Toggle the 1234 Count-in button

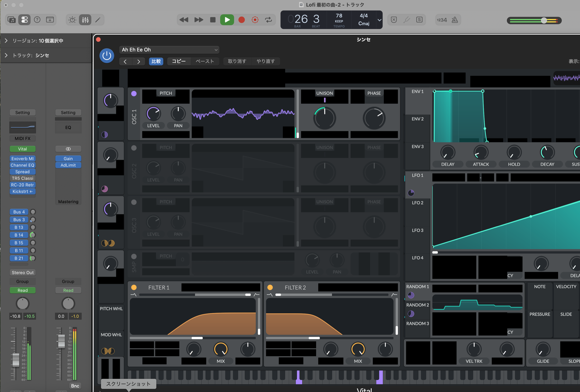[442, 20]
